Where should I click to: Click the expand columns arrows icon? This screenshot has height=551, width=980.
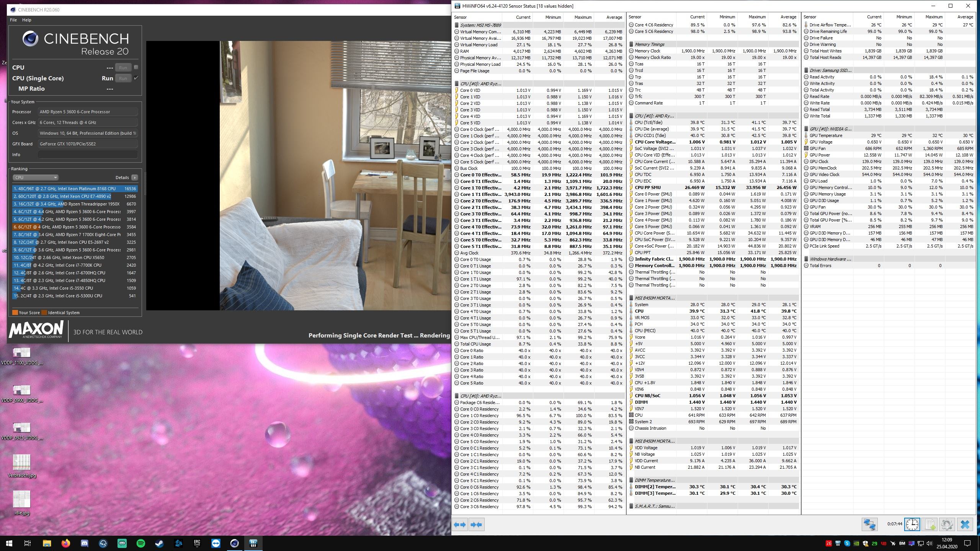tap(460, 525)
